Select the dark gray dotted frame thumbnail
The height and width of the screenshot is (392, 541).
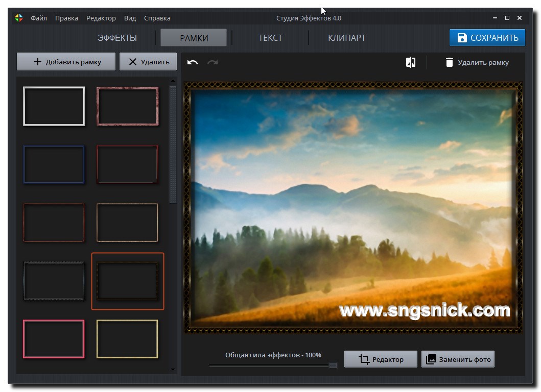54,281
